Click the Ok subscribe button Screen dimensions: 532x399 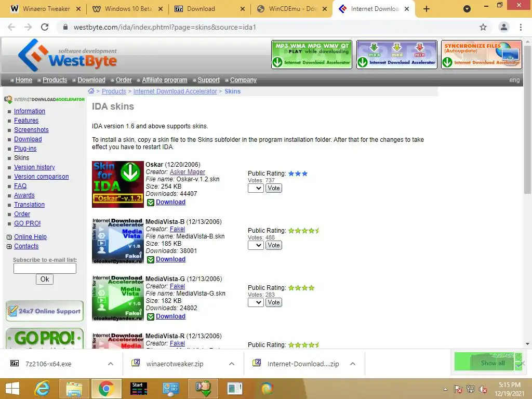pos(45,279)
